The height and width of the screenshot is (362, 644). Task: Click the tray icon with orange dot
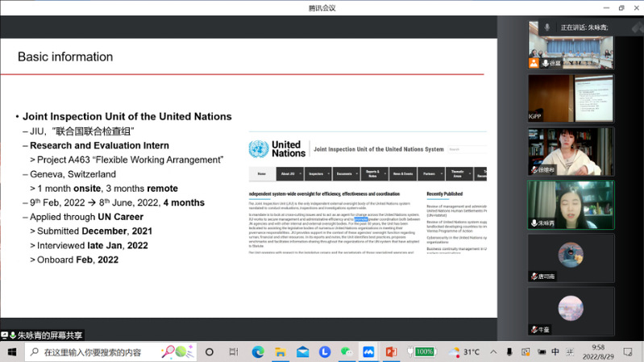point(526,352)
